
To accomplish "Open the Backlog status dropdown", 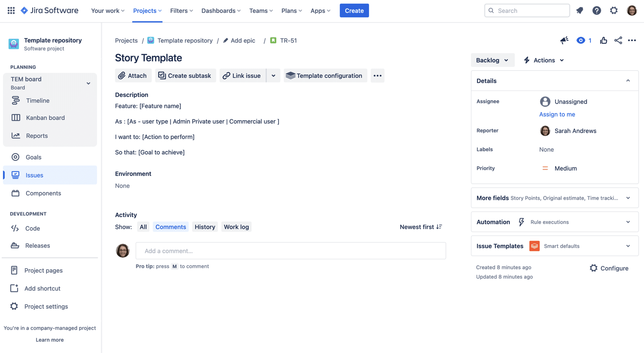I will pyautogui.click(x=492, y=60).
